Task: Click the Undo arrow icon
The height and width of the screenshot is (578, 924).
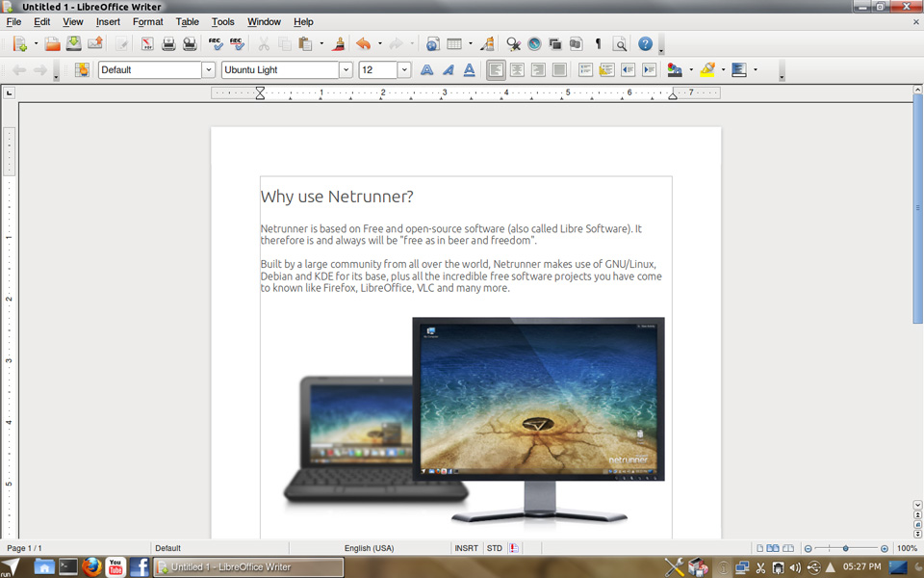Action: click(363, 44)
